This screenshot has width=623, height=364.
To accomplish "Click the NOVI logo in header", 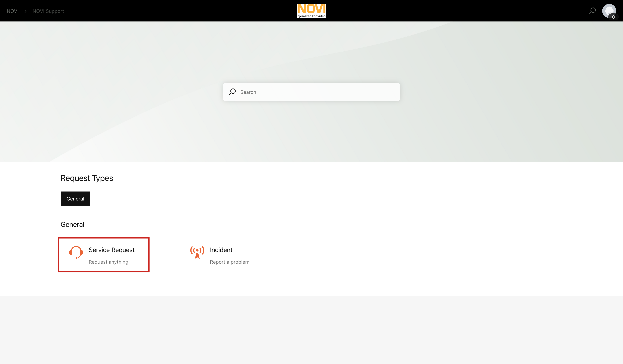I will (x=311, y=11).
